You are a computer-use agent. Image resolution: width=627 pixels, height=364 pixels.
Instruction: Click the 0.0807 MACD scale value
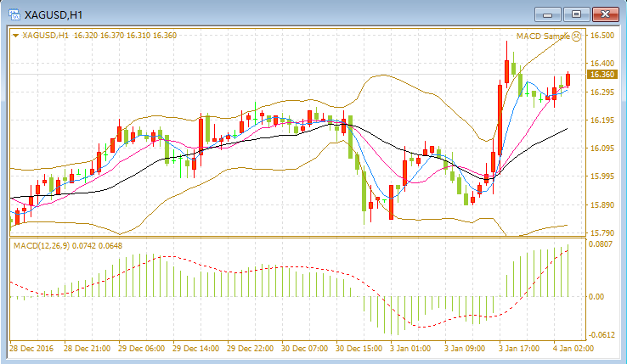(x=601, y=244)
